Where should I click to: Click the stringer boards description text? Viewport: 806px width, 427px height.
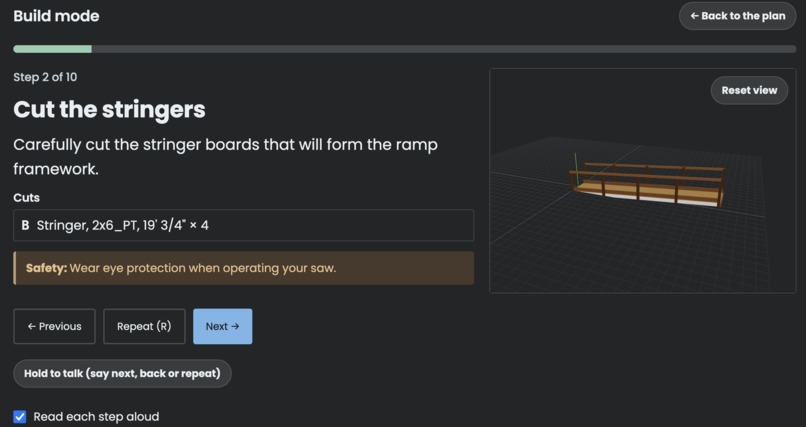(x=225, y=157)
